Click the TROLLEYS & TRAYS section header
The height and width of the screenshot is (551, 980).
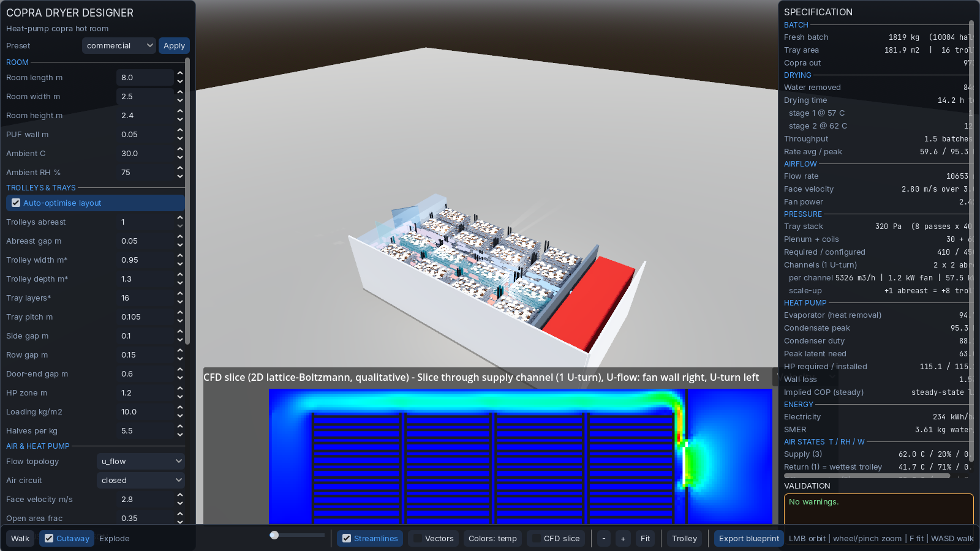click(x=41, y=188)
